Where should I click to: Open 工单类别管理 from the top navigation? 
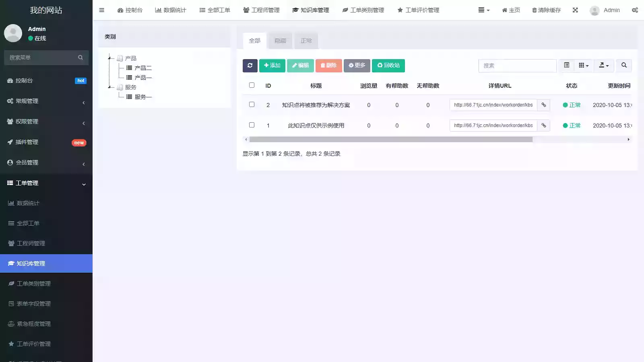(x=363, y=10)
